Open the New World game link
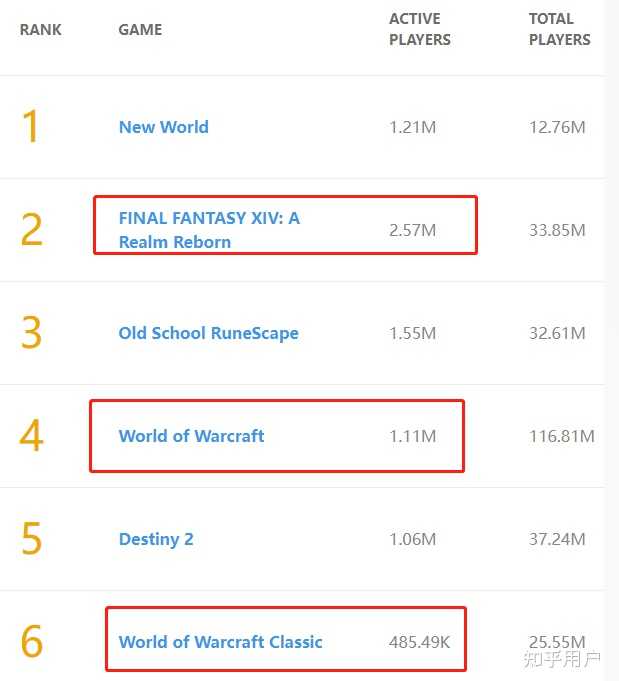619x681 pixels. click(163, 127)
